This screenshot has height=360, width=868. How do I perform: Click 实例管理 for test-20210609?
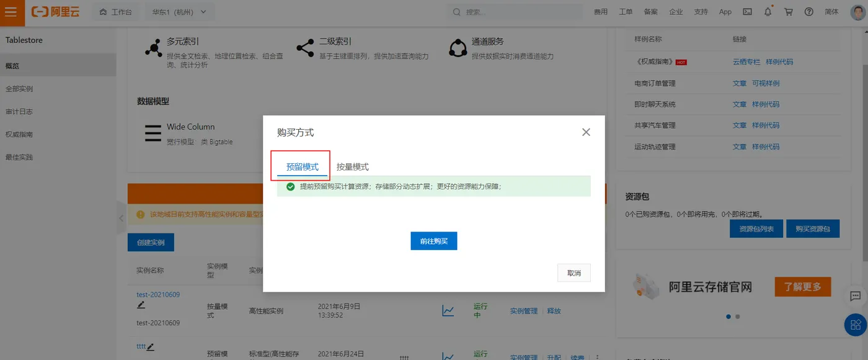point(524,311)
